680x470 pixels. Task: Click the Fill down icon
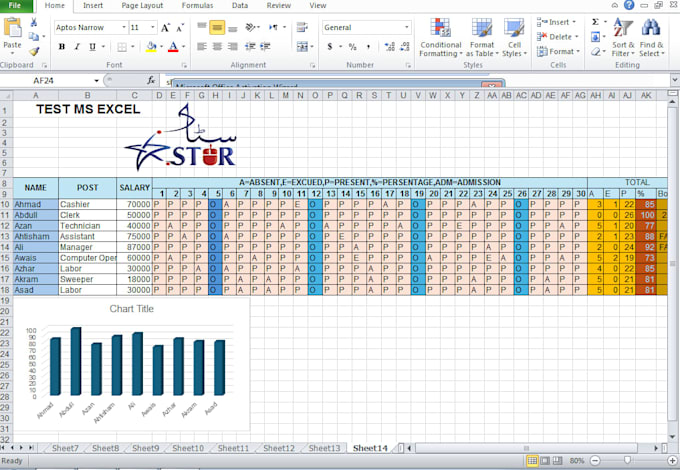click(x=595, y=37)
